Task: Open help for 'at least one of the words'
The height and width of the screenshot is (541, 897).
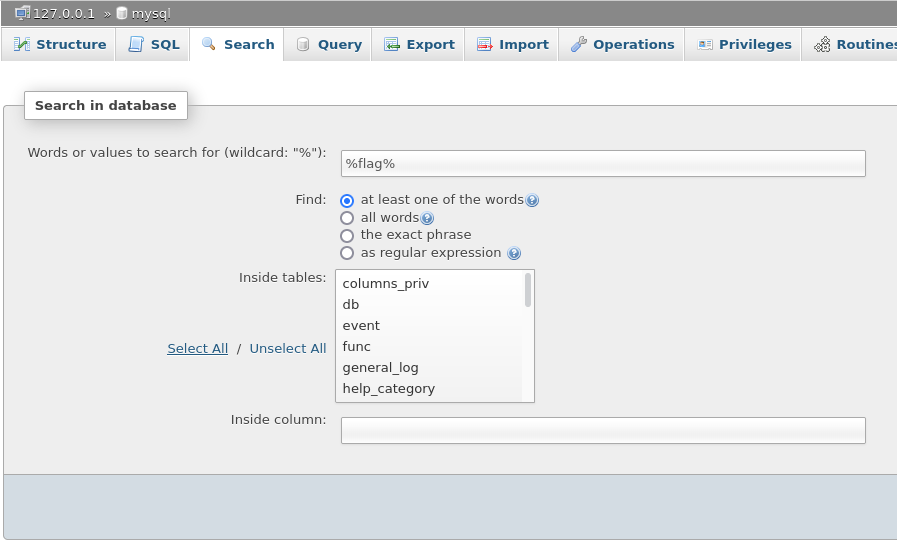Action: click(532, 200)
